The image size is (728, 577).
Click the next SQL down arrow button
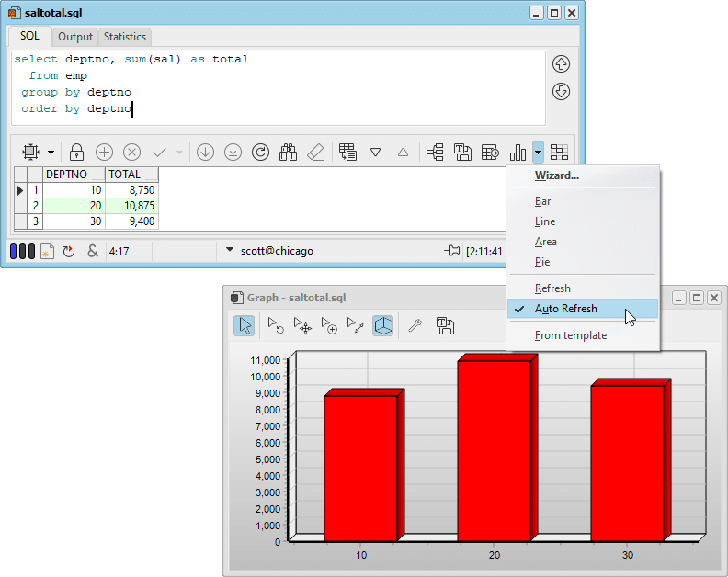561,92
